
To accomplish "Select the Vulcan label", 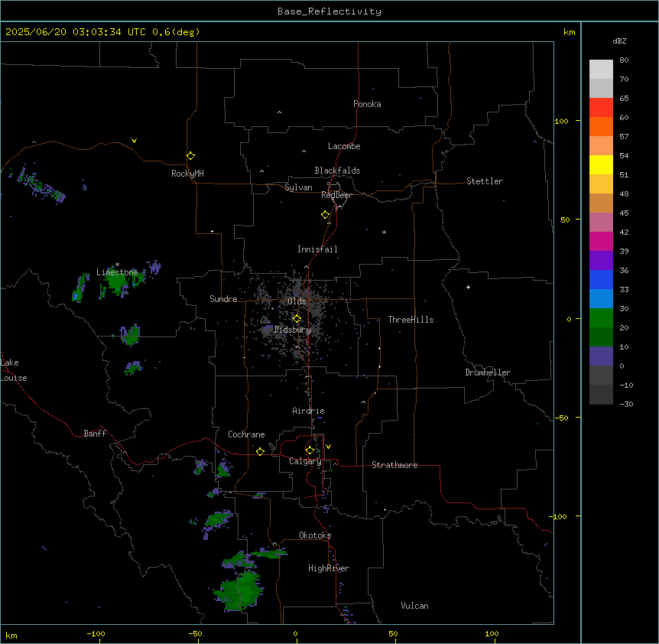I will point(414,606).
